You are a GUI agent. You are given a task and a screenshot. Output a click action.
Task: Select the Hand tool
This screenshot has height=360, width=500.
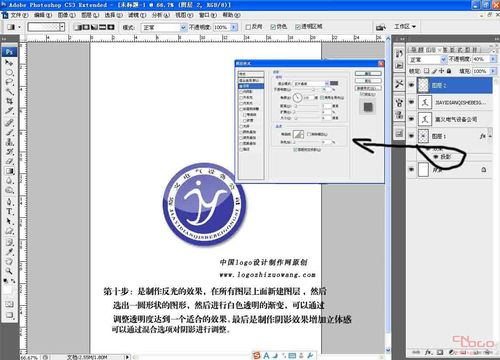[x=9, y=261]
